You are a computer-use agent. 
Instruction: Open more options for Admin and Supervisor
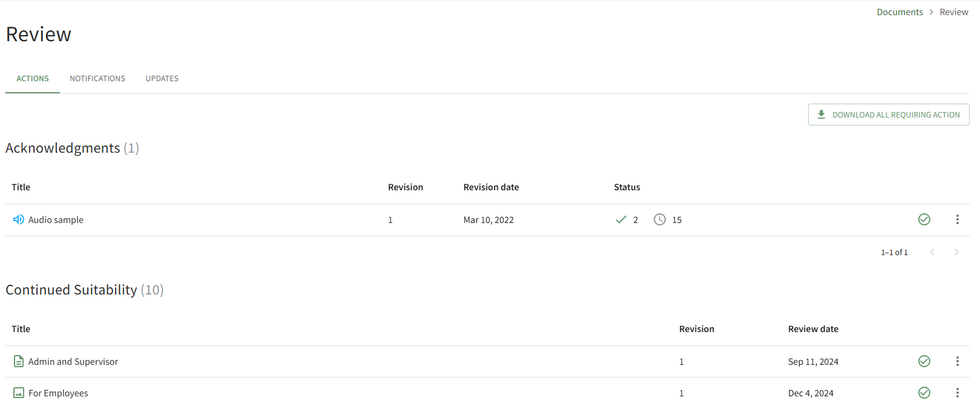957,361
